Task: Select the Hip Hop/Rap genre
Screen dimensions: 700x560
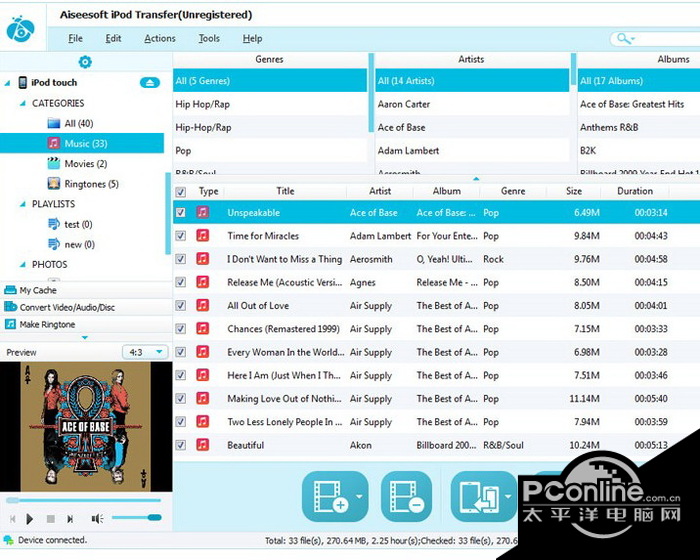Action: tap(270, 104)
